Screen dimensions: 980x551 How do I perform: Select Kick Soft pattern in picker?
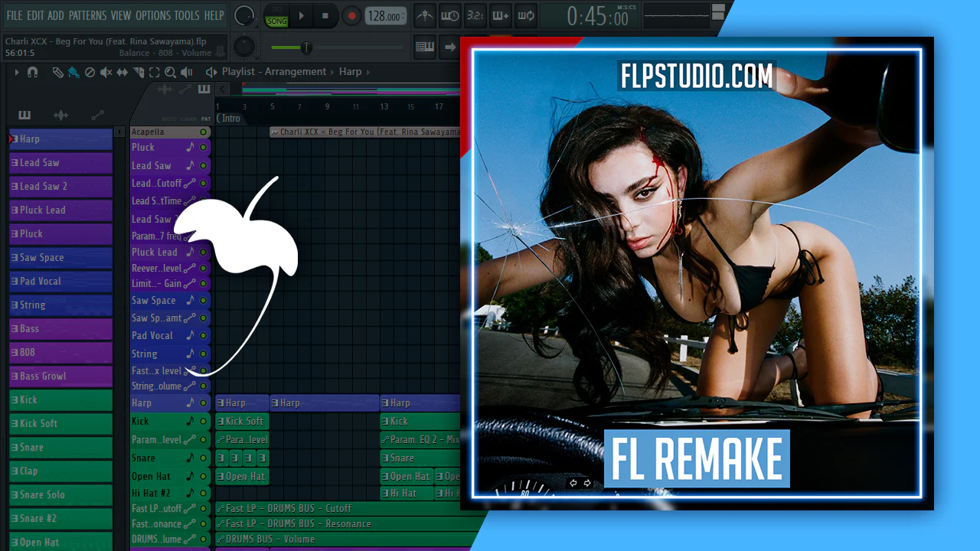[60, 424]
